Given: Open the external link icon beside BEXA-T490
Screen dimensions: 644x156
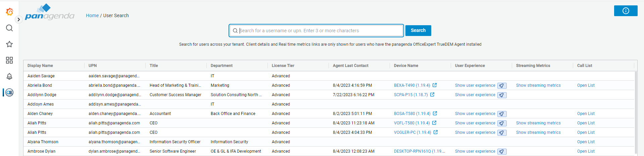Looking at the screenshot, I should pos(435,85).
